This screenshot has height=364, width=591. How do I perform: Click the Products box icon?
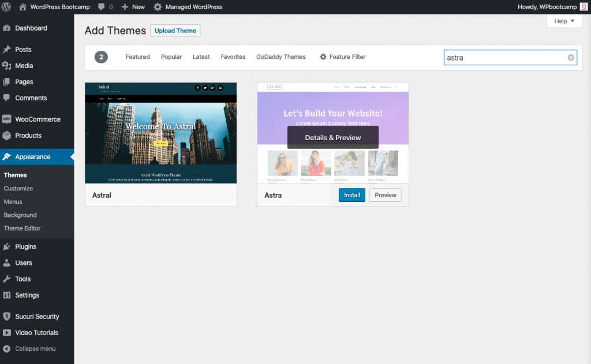[7, 136]
